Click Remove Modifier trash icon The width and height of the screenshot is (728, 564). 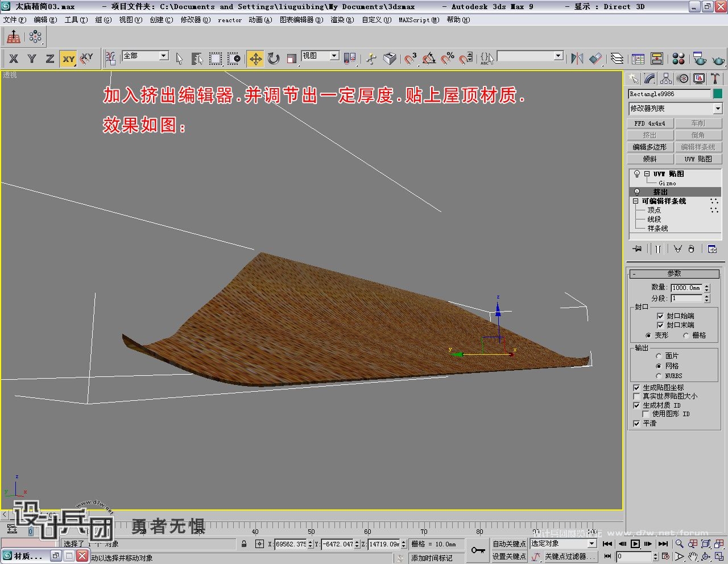[x=691, y=249]
